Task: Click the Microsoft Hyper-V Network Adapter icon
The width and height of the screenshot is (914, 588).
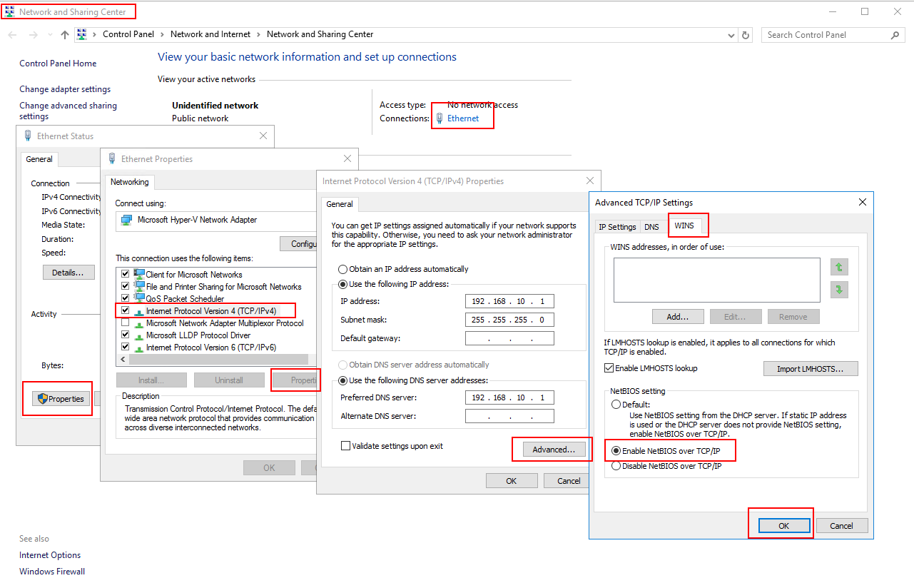Action: [126, 220]
